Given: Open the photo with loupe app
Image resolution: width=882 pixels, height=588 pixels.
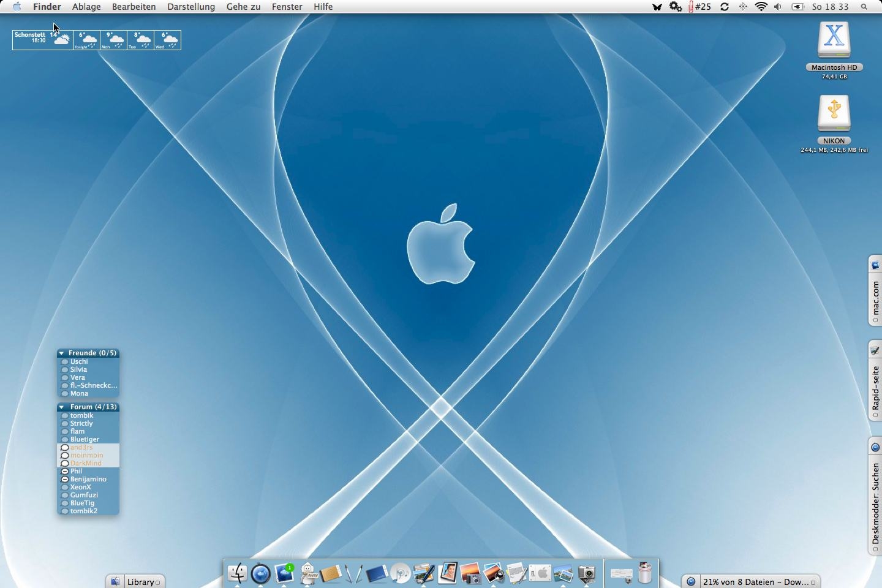Looking at the screenshot, I should [494, 573].
